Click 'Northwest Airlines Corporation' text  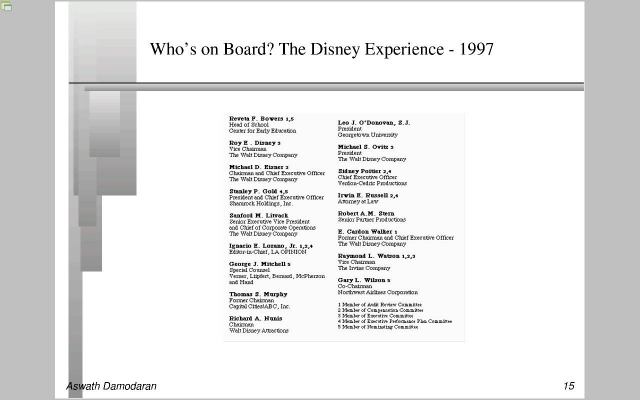(378, 292)
